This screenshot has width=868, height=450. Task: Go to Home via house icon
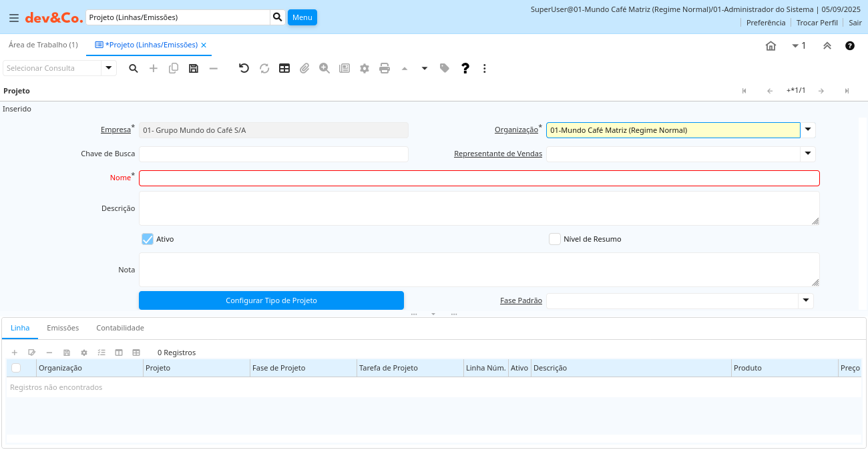point(771,45)
